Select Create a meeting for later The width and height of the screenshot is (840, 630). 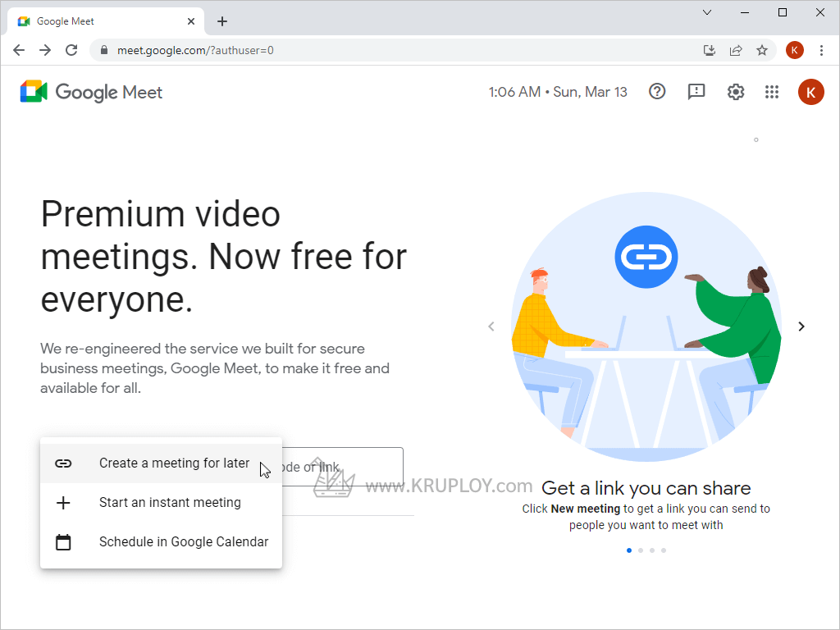point(162,463)
